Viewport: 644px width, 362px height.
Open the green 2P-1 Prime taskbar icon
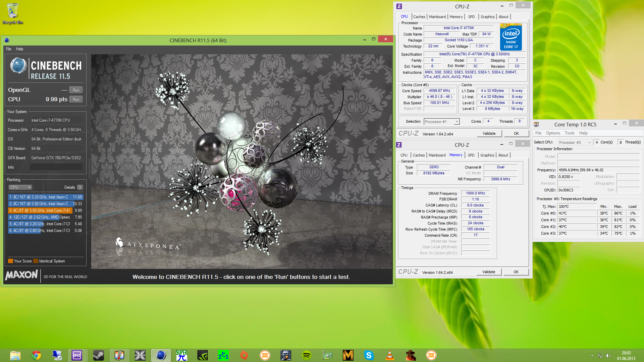pyautogui.click(x=223, y=355)
